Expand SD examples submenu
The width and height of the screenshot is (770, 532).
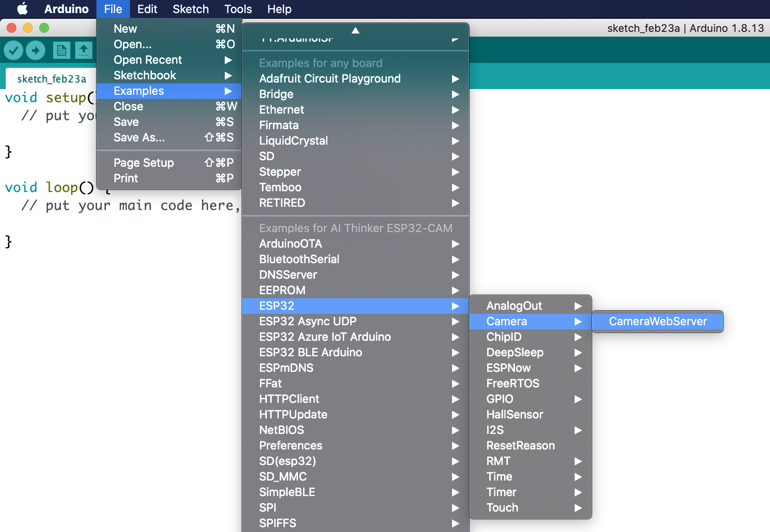tap(356, 156)
